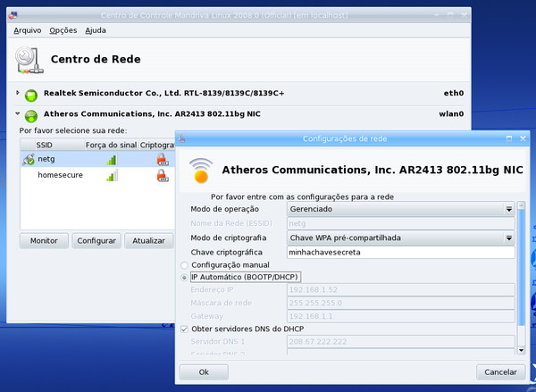Screen dimensions: 536x392
Task: Click the Configurações de rede title bar icon
Action: (182, 138)
